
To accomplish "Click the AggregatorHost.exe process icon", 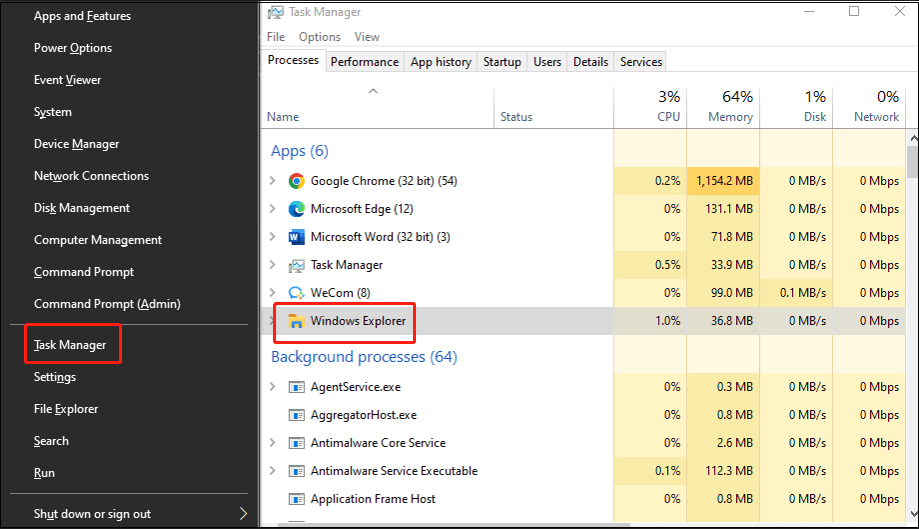I will click(297, 415).
